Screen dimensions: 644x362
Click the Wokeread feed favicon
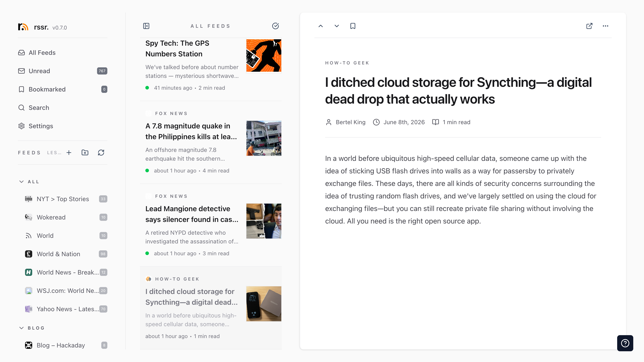pyautogui.click(x=28, y=217)
